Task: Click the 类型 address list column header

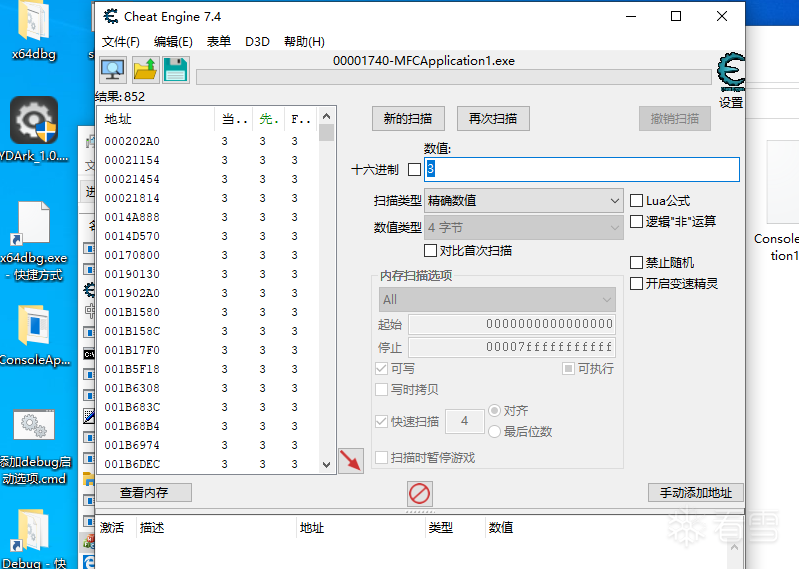Action: (x=455, y=528)
